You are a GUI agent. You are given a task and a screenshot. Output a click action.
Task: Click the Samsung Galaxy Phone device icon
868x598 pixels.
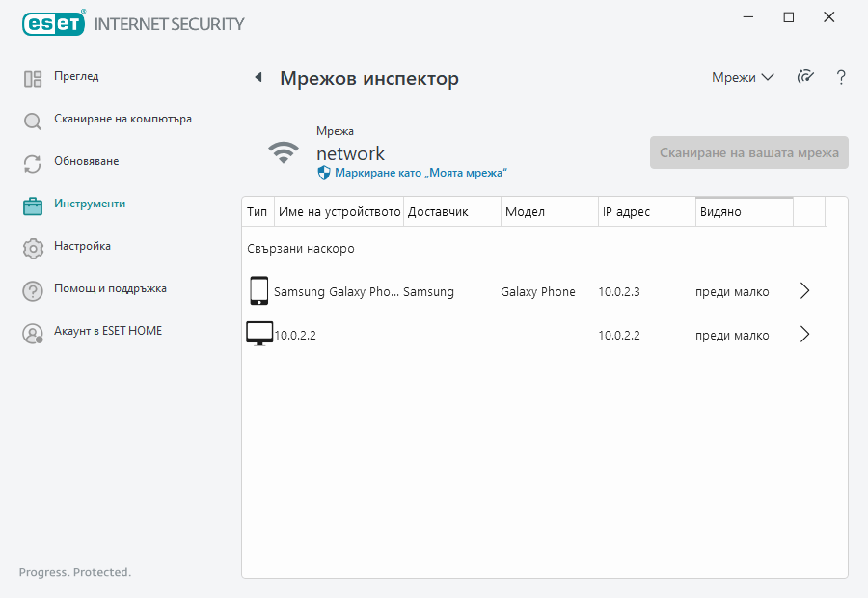[258, 291]
